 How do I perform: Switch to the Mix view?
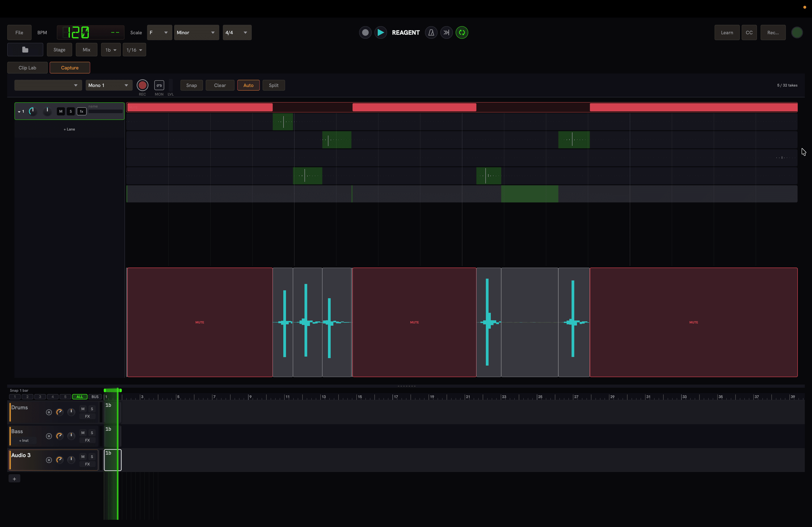pos(87,50)
